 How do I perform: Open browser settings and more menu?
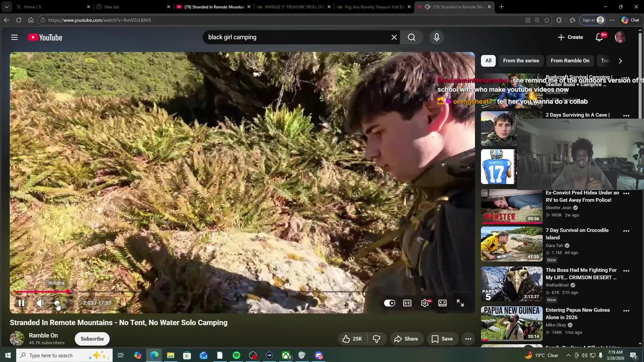612,20
